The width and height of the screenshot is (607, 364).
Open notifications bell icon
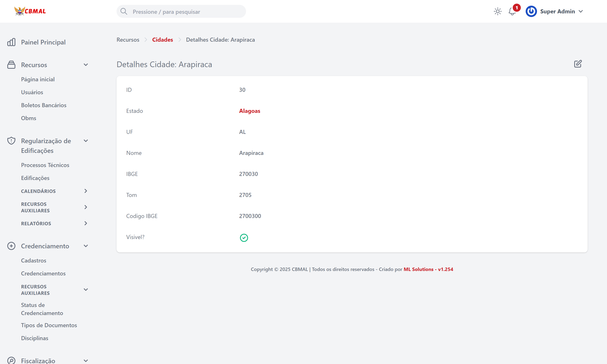tap(512, 12)
